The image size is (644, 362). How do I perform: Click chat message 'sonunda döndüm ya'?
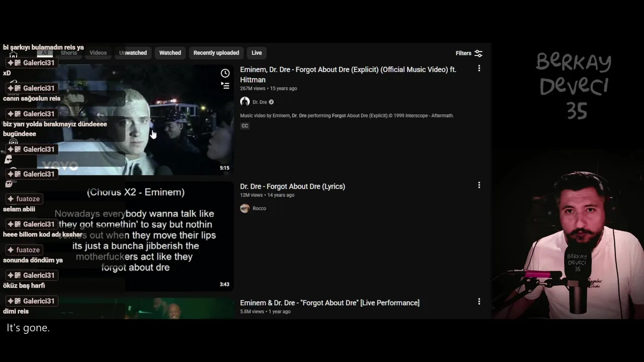[33, 260]
